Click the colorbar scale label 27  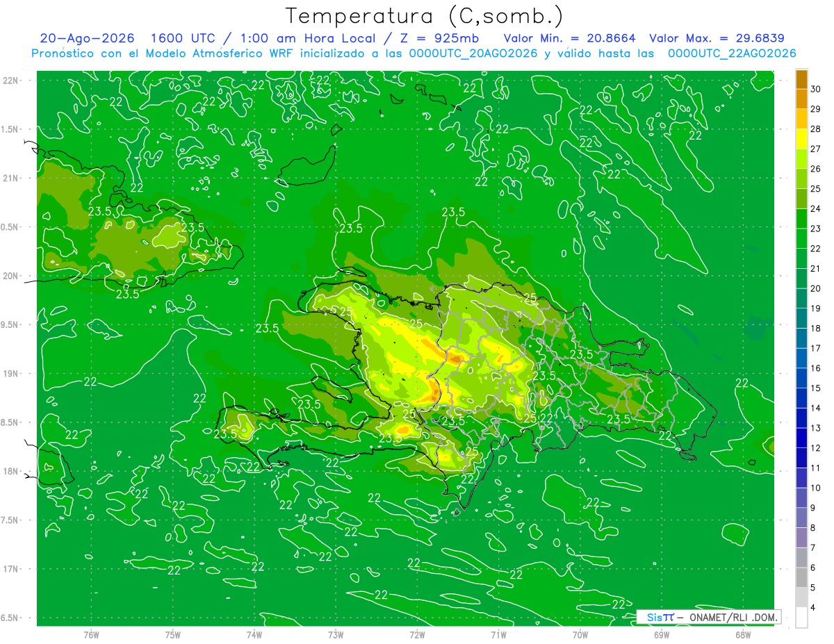815,149
